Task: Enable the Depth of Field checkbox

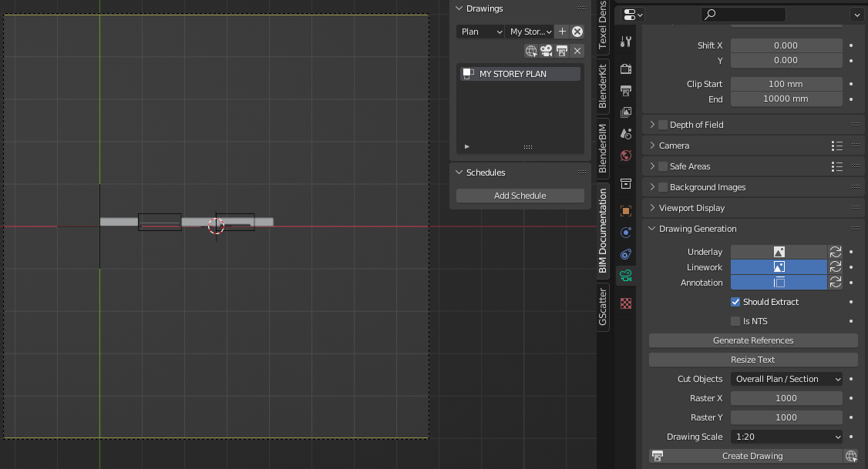Action: [663, 125]
